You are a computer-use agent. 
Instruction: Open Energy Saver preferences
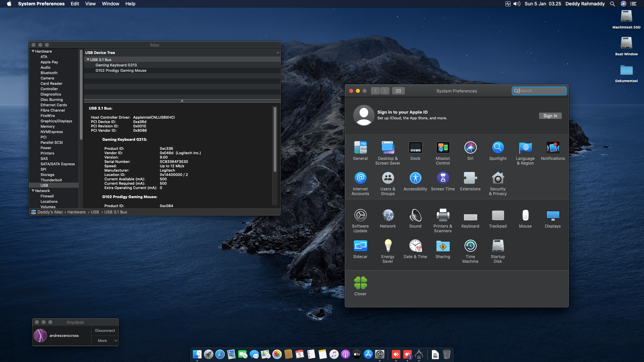[x=388, y=251]
